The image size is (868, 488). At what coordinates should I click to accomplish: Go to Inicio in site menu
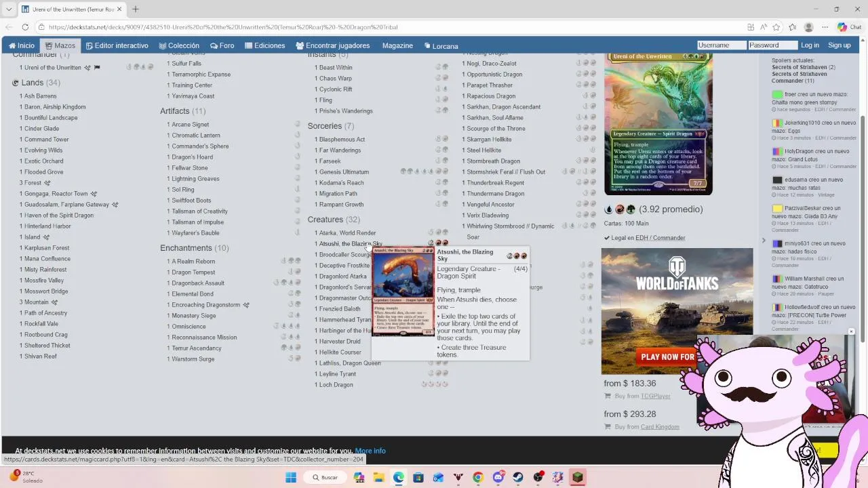(22, 45)
